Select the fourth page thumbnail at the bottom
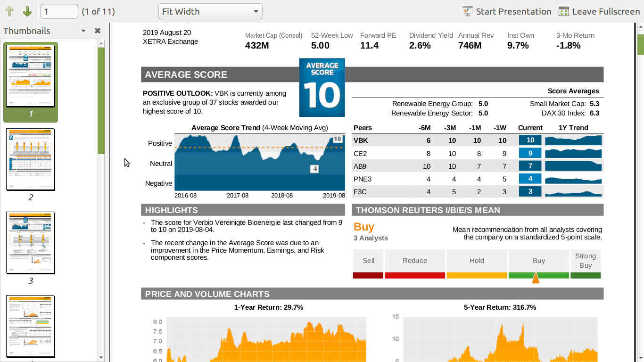 (31, 326)
